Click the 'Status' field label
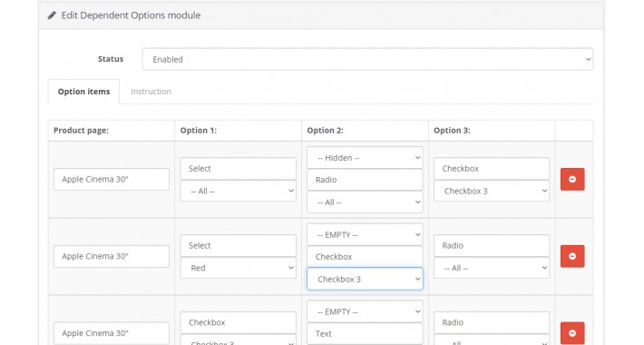This screenshot has height=345, width=644. [111, 59]
